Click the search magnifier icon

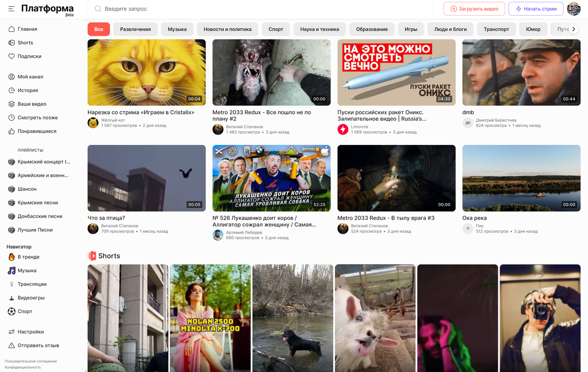[x=98, y=9]
